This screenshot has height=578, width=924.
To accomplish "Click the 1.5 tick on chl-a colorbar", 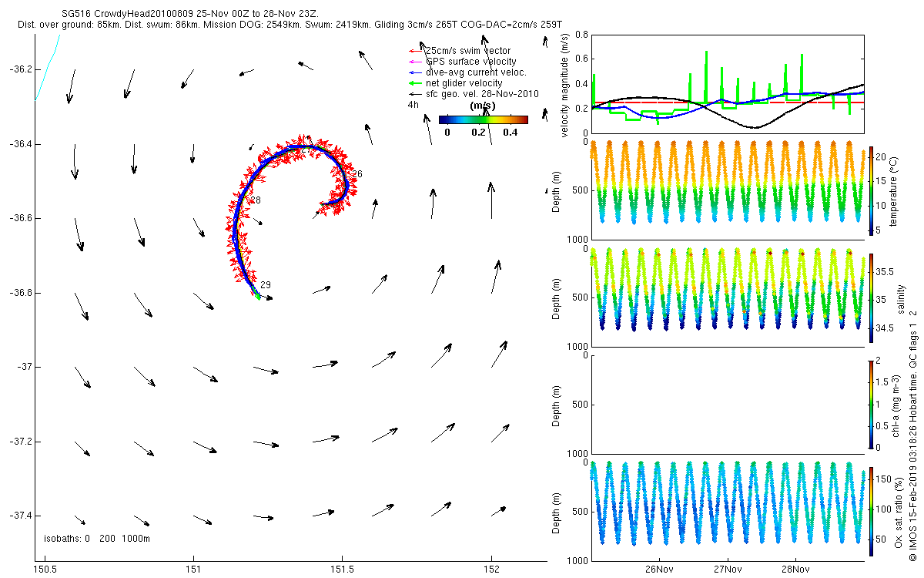I will [882, 381].
